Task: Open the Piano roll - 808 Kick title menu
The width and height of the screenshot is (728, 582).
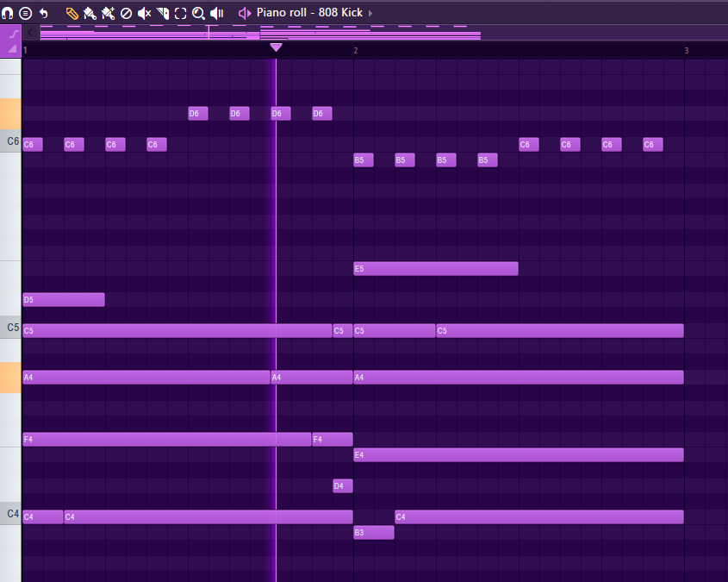Action: (x=309, y=13)
